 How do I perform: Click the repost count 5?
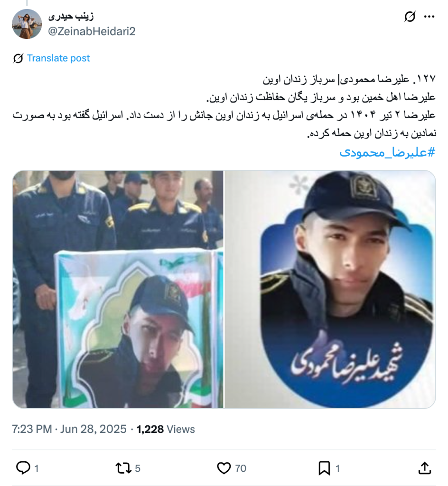(138, 468)
